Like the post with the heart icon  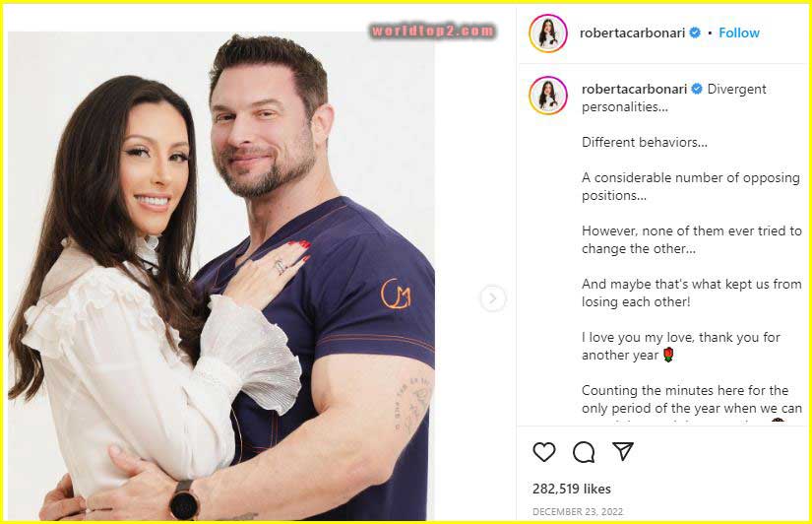(x=543, y=452)
